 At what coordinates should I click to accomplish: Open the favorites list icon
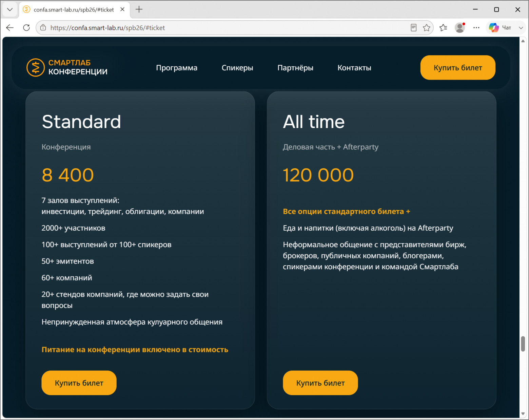(443, 28)
